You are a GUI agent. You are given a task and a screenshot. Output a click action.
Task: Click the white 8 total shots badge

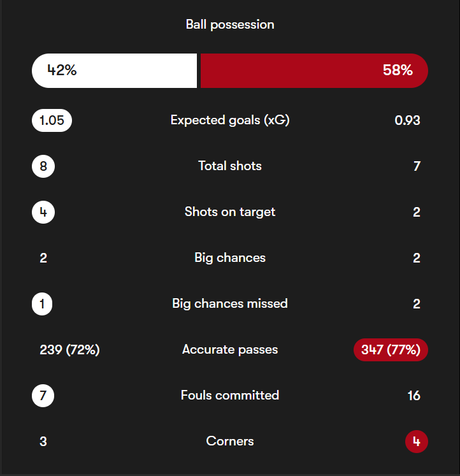click(43, 166)
